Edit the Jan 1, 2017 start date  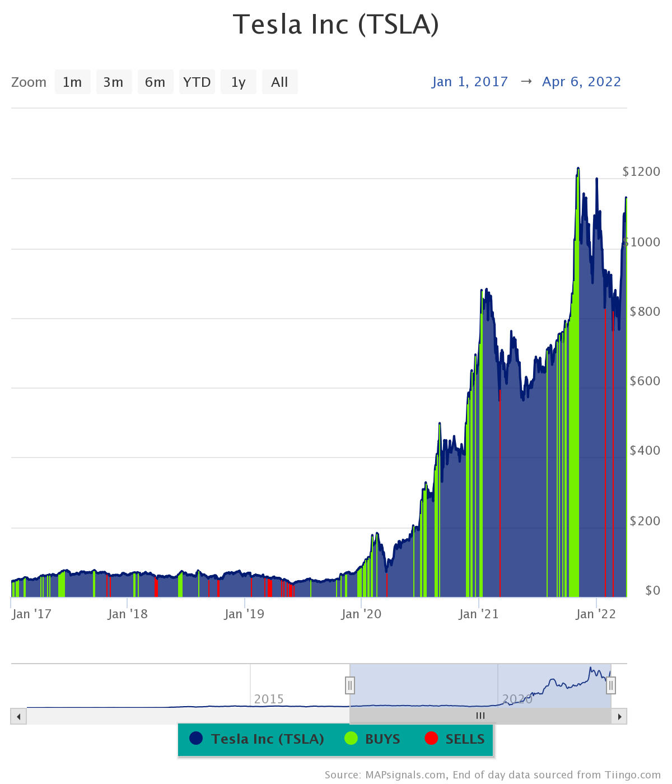click(x=470, y=82)
